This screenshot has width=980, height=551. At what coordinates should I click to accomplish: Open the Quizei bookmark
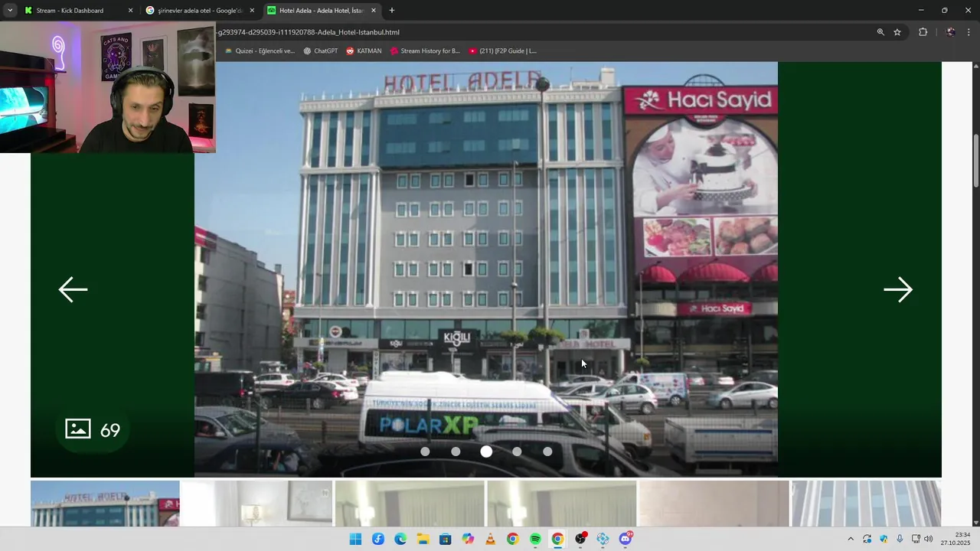pos(260,51)
